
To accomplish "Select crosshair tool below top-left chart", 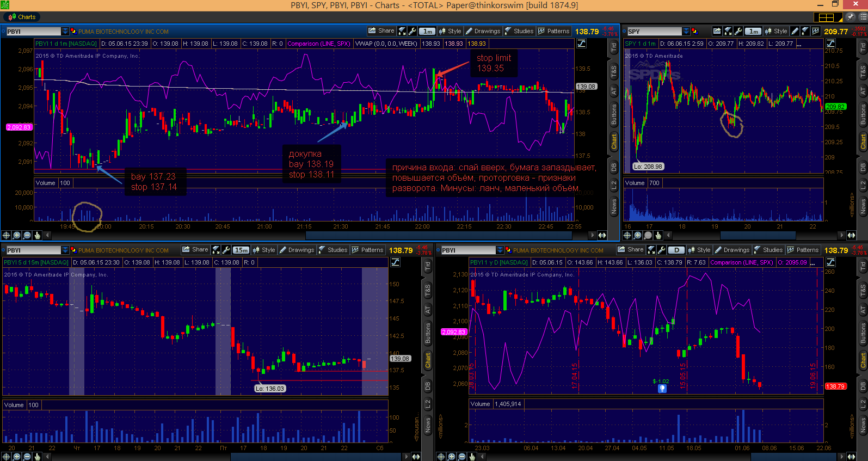I will tap(7, 235).
